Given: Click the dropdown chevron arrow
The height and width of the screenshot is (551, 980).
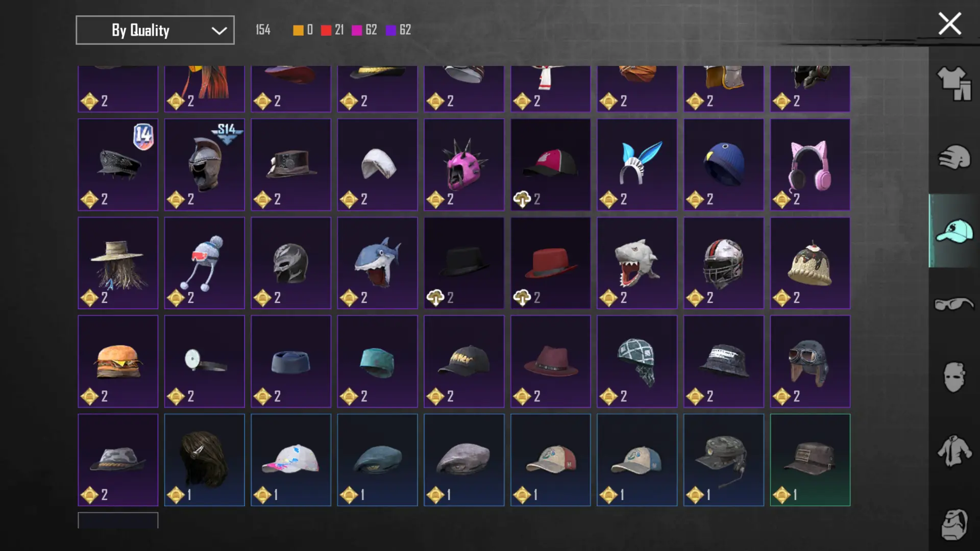Looking at the screenshot, I should [x=219, y=31].
